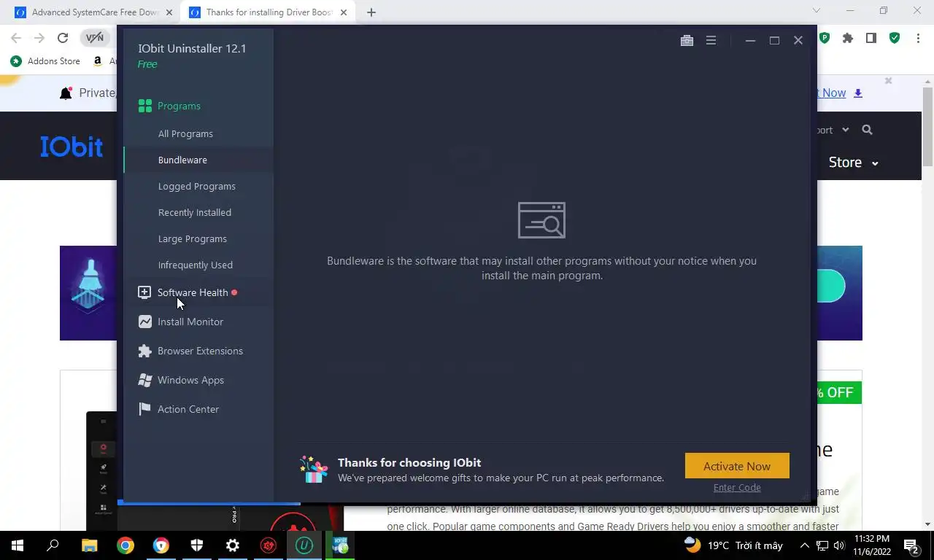This screenshot has height=560, width=934.
Task: Click the weather widget in taskbar
Action: [734, 545]
